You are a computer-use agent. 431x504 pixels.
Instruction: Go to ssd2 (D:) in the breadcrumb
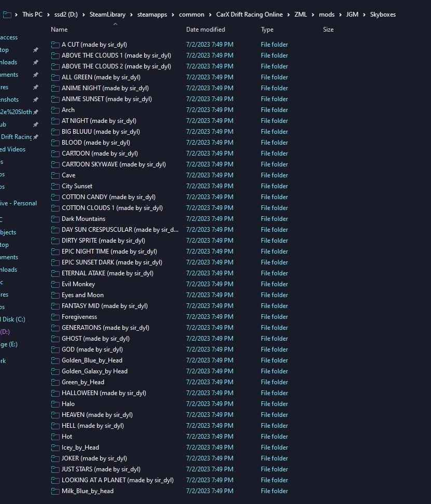(x=66, y=15)
